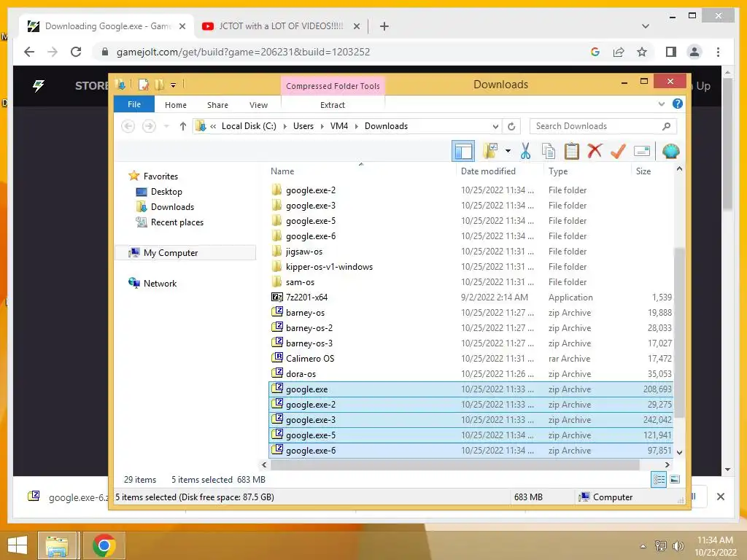Switch to large thumbnails view button
The image size is (747, 560).
pyautogui.click(x=675, y=480)
